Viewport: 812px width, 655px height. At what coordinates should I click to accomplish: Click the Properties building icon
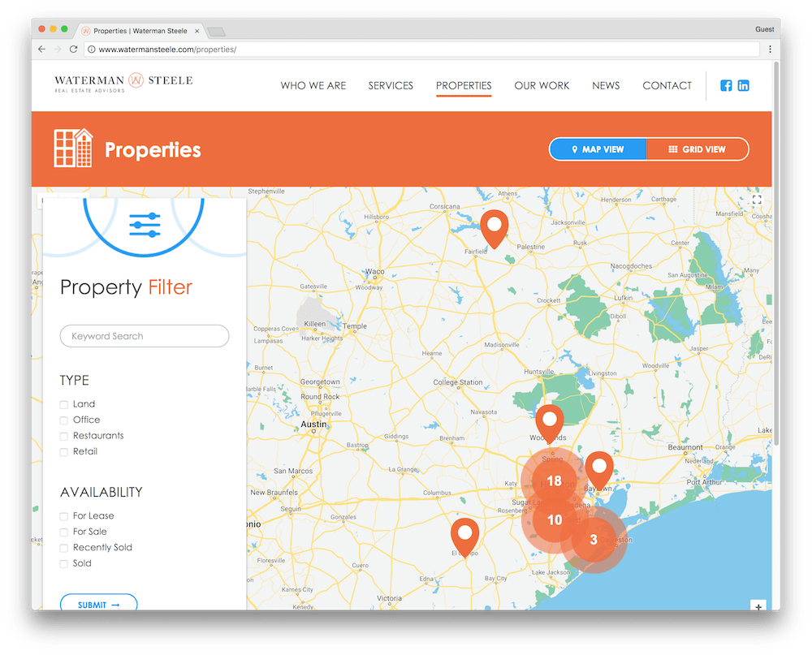(x=73, y=148)
